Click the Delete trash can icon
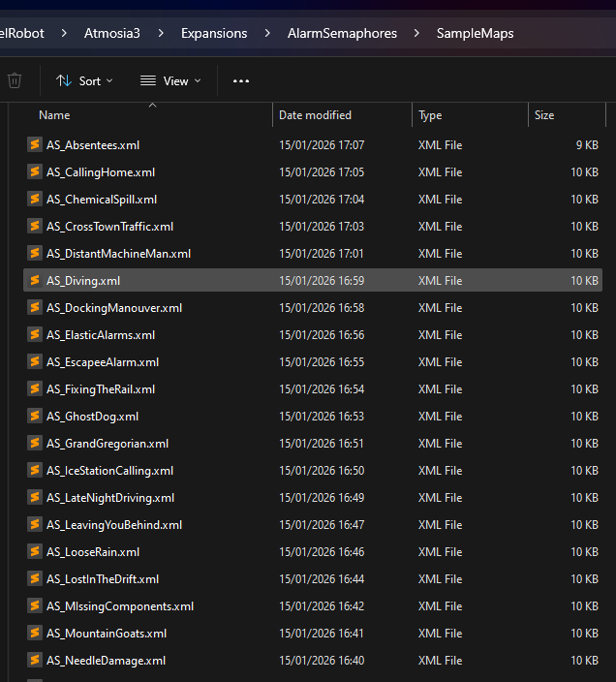 pos(15,80)
